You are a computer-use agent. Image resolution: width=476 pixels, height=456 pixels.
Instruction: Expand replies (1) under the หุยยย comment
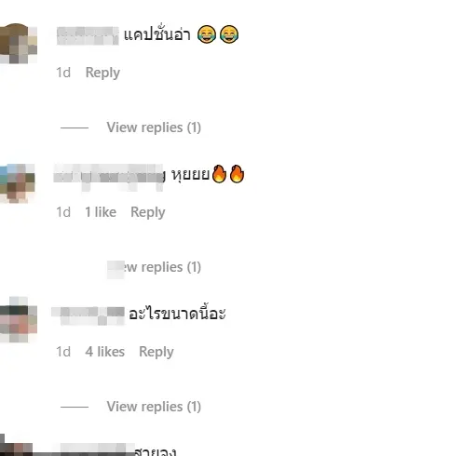click(x=154, y=267)
